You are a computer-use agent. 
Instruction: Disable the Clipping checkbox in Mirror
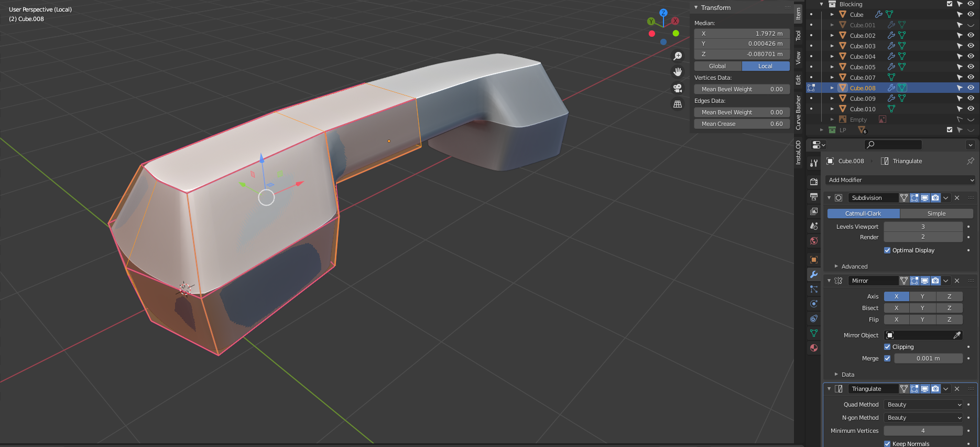click(x=887, y=347)
